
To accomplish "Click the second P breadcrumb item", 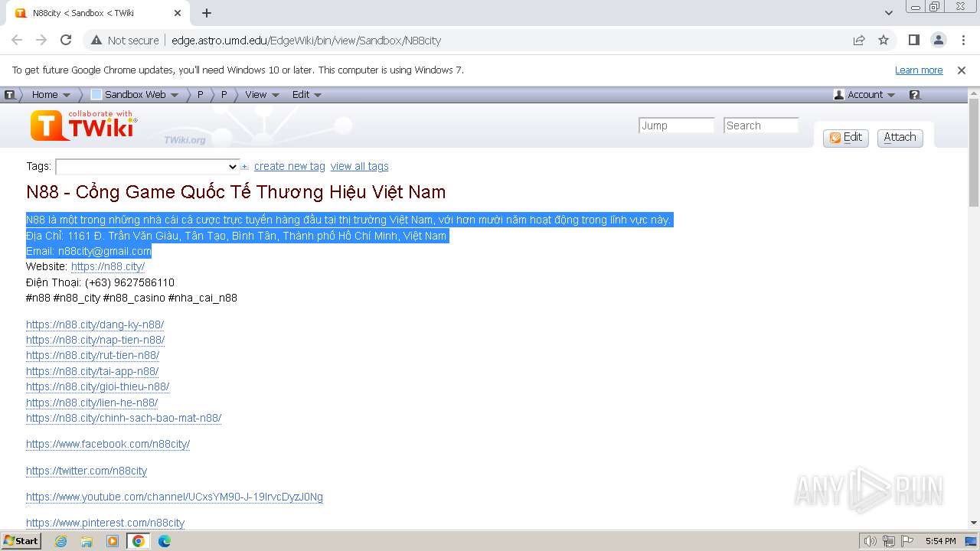I will (224, 95).
